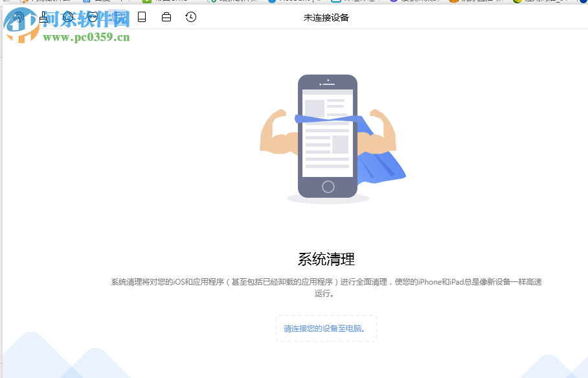Open the toolbox icon in the toolbar
This screenshot has height=378, width=588.
[166, 17]
